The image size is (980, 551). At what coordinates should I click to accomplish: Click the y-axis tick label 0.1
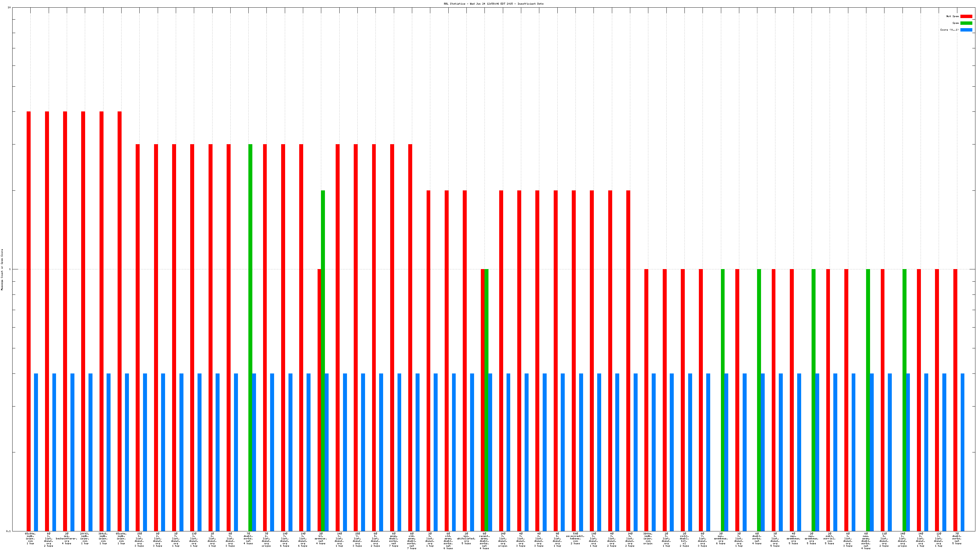tap(8, 531)
